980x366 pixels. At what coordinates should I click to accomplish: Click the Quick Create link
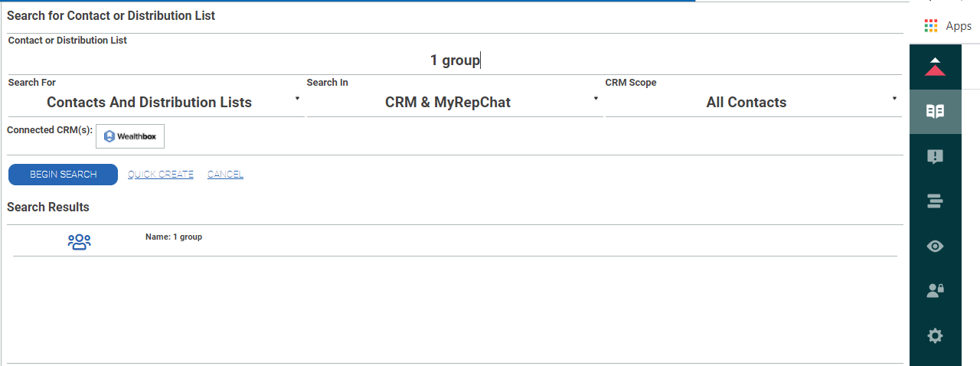[161, 175]
